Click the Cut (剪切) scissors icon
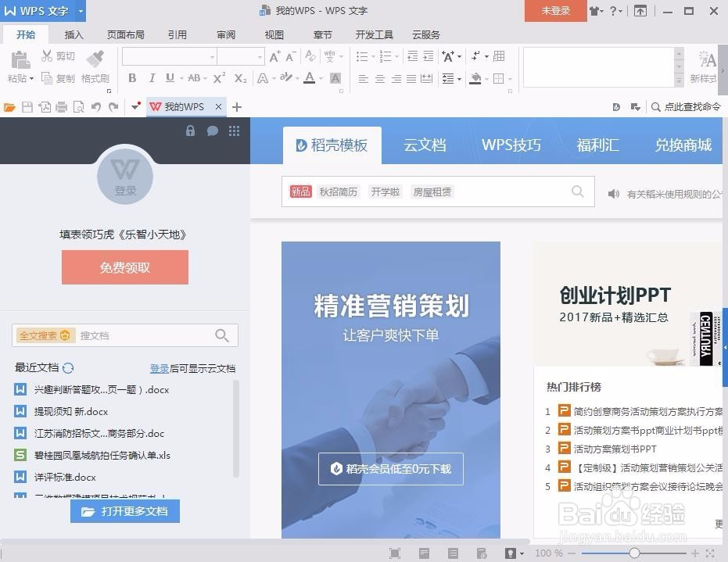This screenshot has width=728, height=562. point(46,55)
